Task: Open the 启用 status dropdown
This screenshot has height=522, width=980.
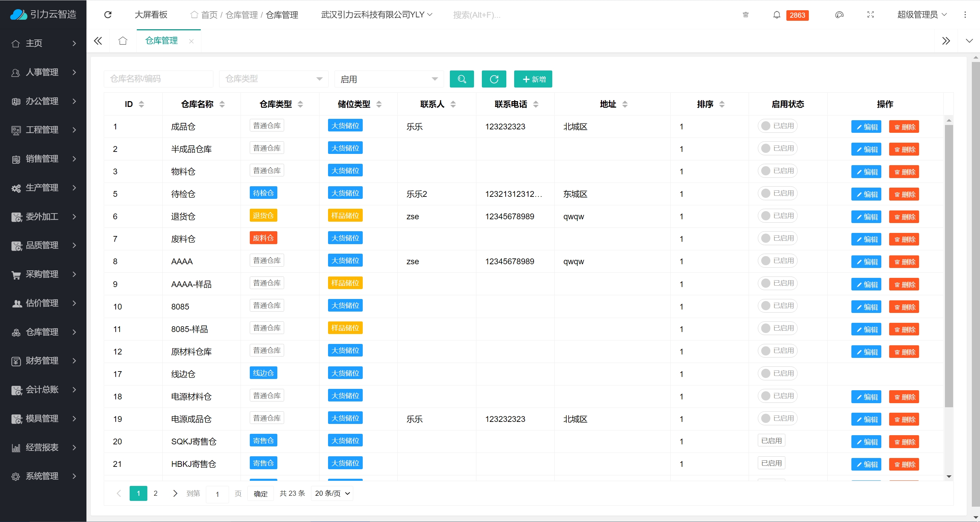Action: click(389, 79)
